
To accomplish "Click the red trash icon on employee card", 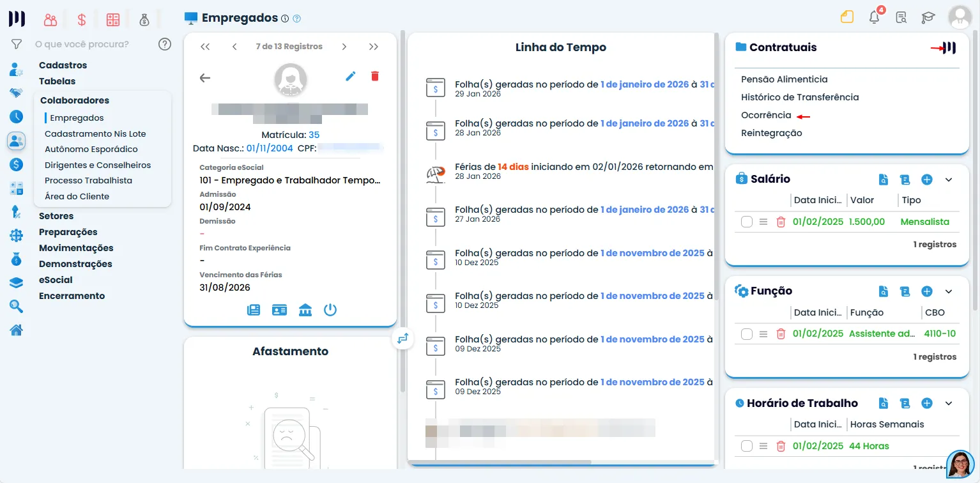I will 374,77.
